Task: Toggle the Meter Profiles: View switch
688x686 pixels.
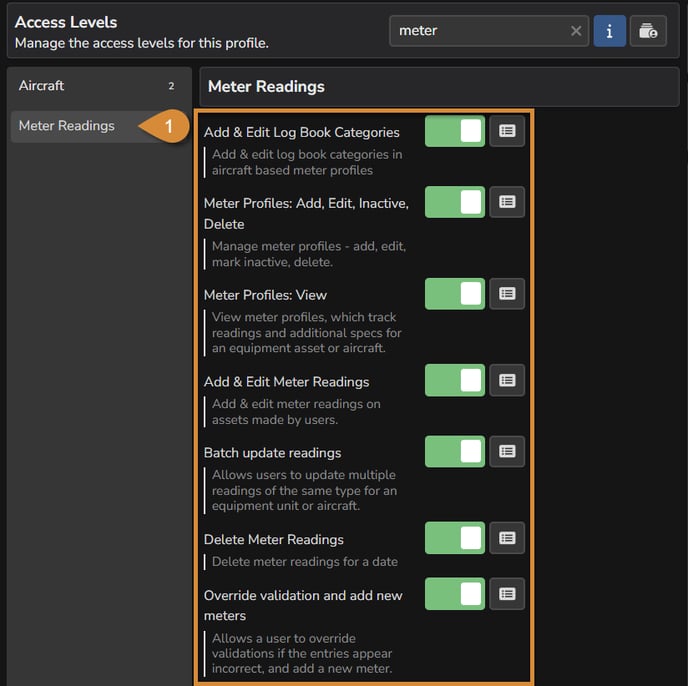Action: pyautogui.click(x=455, y=294)
